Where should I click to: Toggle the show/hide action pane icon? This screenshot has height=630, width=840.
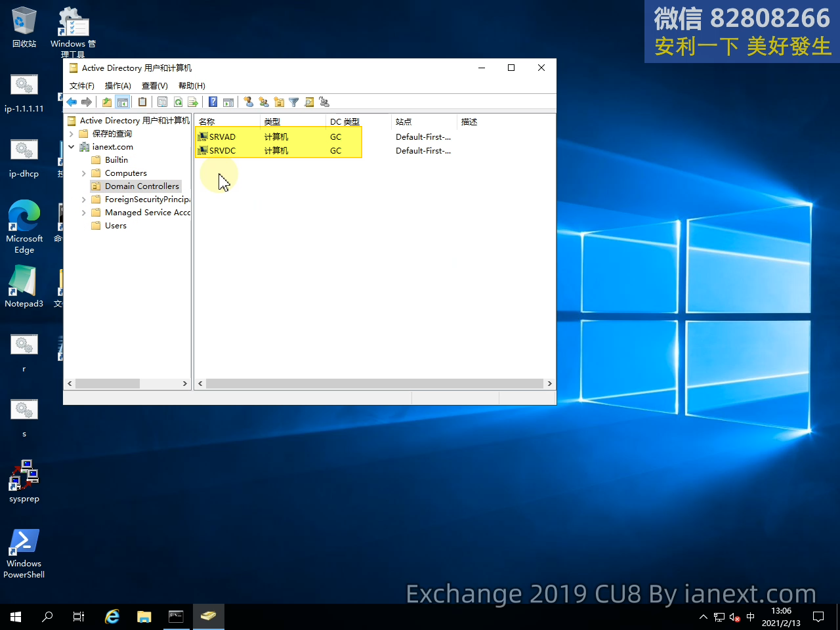[228, 102]
